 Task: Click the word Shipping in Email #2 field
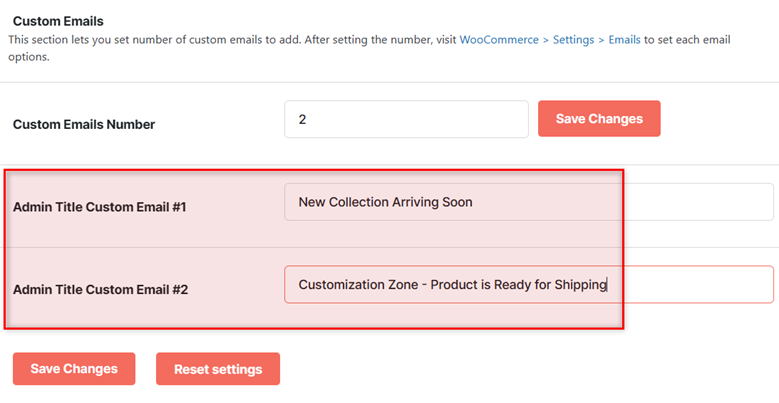580,285
